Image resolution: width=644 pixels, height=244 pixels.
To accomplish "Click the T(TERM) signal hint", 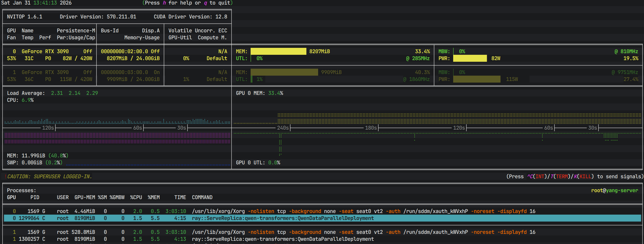I will (560, 176).
